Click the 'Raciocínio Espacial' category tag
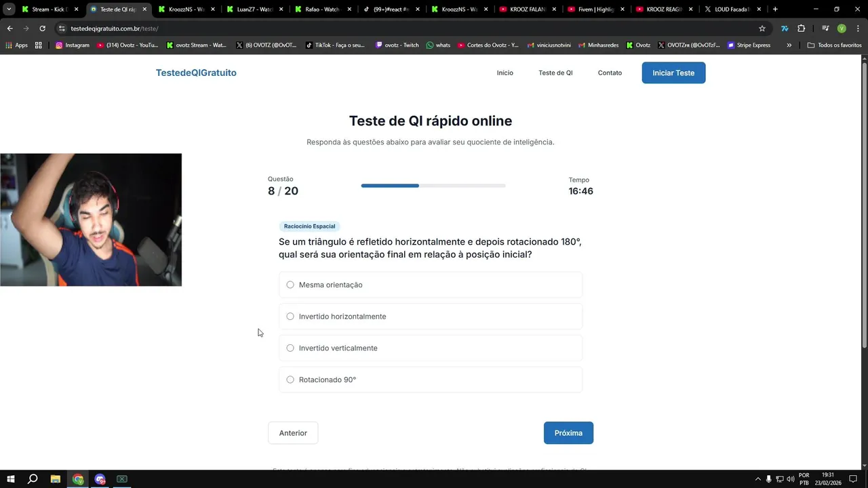868x488 pixels. pos(309,226)
